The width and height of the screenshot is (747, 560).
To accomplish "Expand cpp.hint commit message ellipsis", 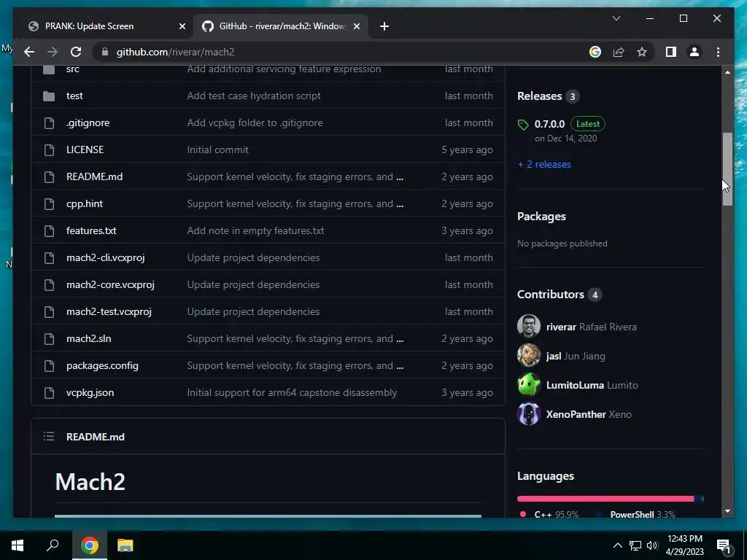I will pos(400,204).
